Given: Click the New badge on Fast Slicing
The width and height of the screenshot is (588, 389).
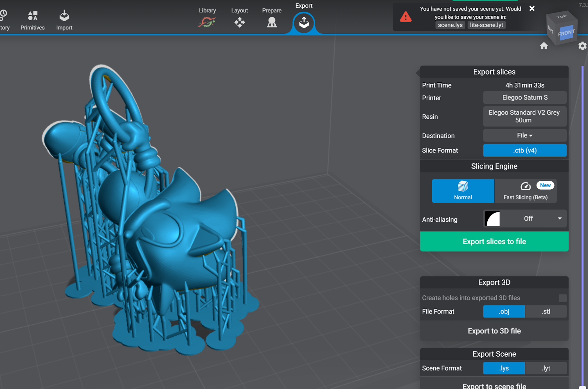Looking at the screenshot, I should click(x=545, y=185).
